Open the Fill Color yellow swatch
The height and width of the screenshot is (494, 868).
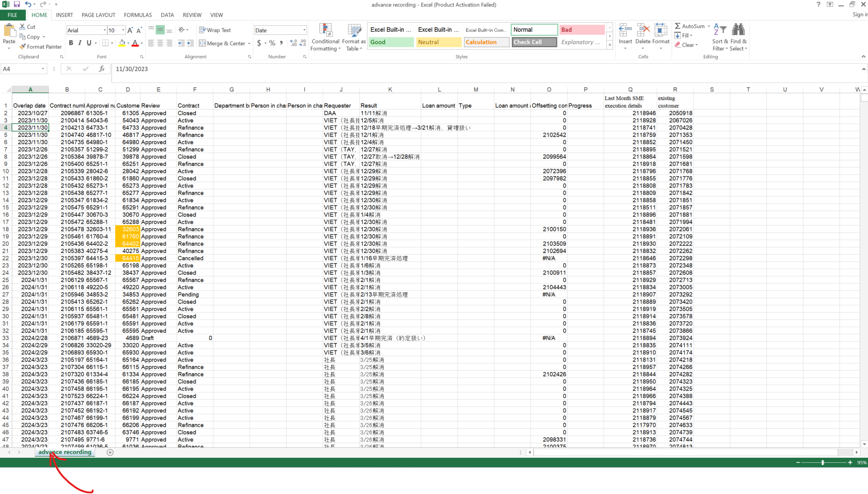pyautogui.click(x=122, y=43)
